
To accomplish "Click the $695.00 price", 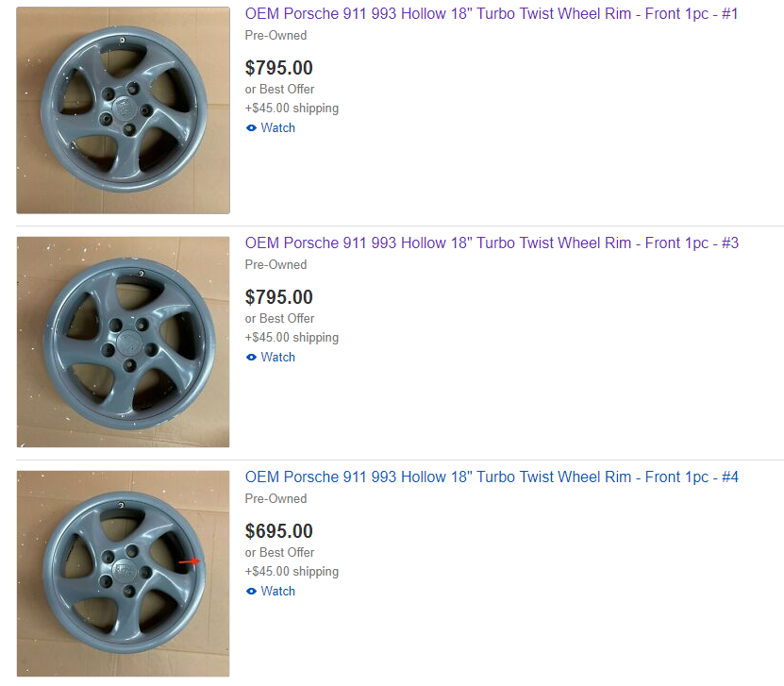I will pyautogui.click(x=278, y=531).
